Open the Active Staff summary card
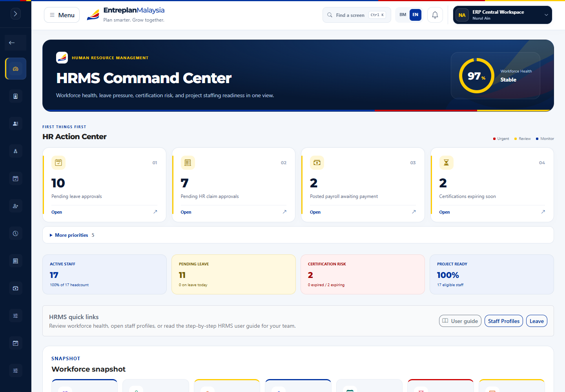This screenshot has height=392, width=565. [x=104, y=274]
